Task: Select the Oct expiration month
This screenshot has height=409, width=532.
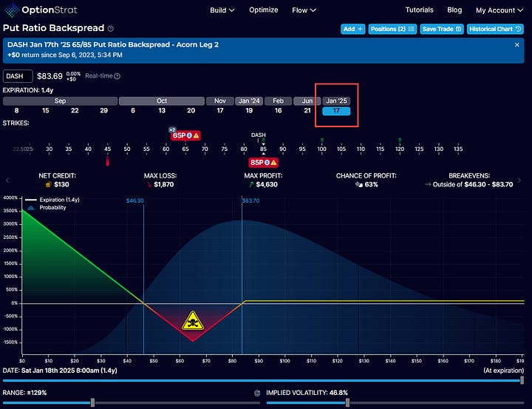Action: coord(162,101)
